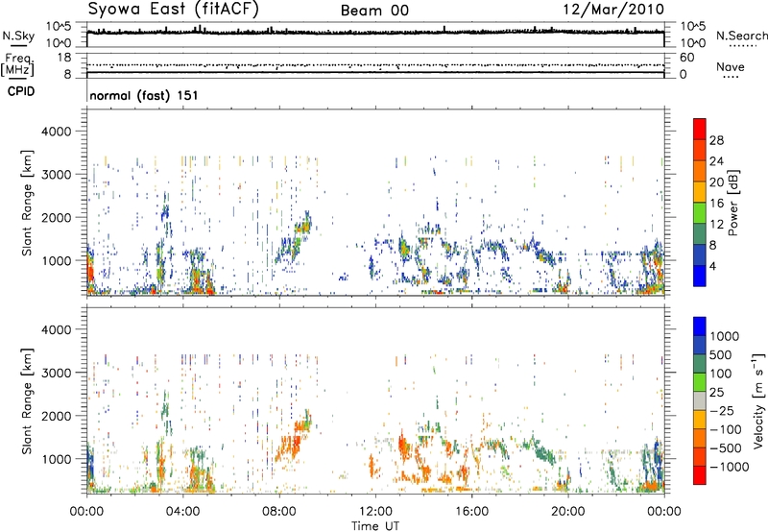Click the '12:00' time axis label
Viewport: 768px width, 532px height.
click(375, 512)
